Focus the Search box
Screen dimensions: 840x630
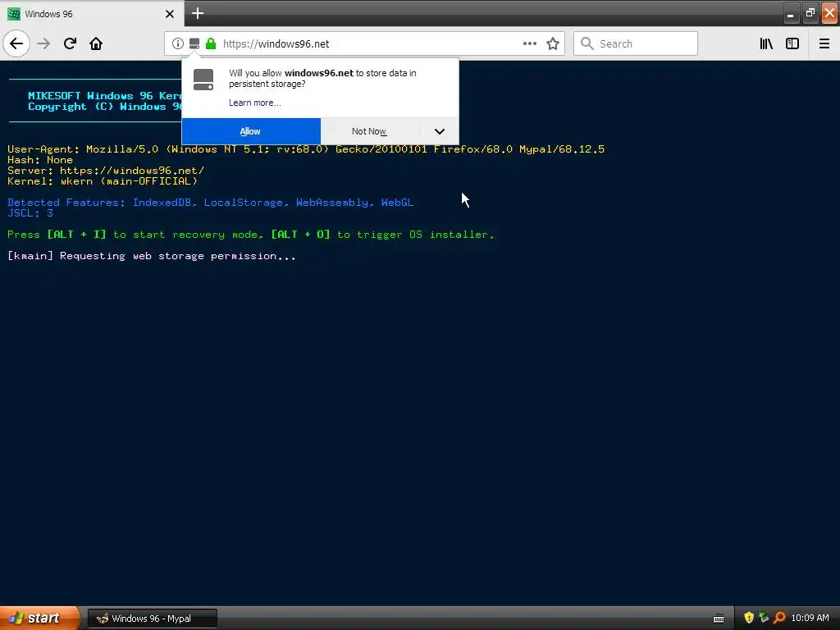[x=636, y=44]
